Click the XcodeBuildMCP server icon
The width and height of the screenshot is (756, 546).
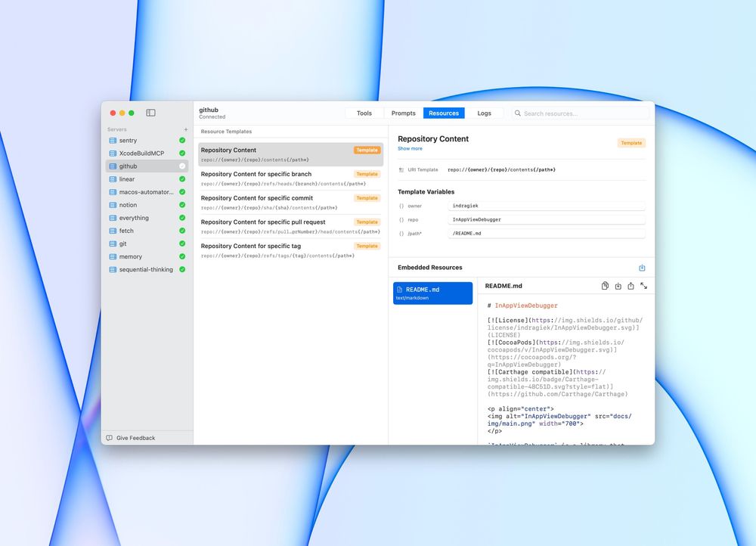click(x=113, y=154)
